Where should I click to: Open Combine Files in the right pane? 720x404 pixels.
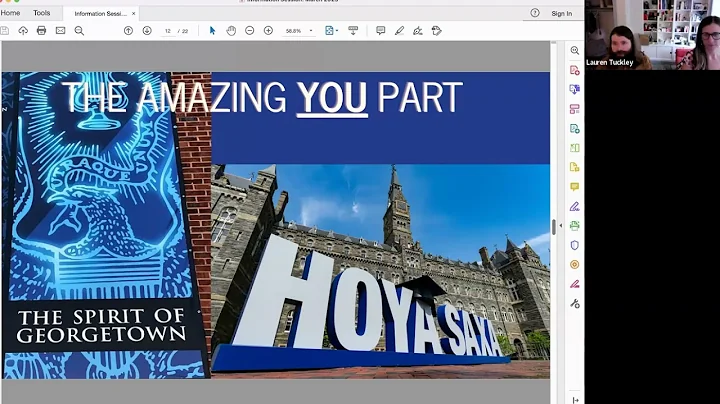(x=574, y=89)
